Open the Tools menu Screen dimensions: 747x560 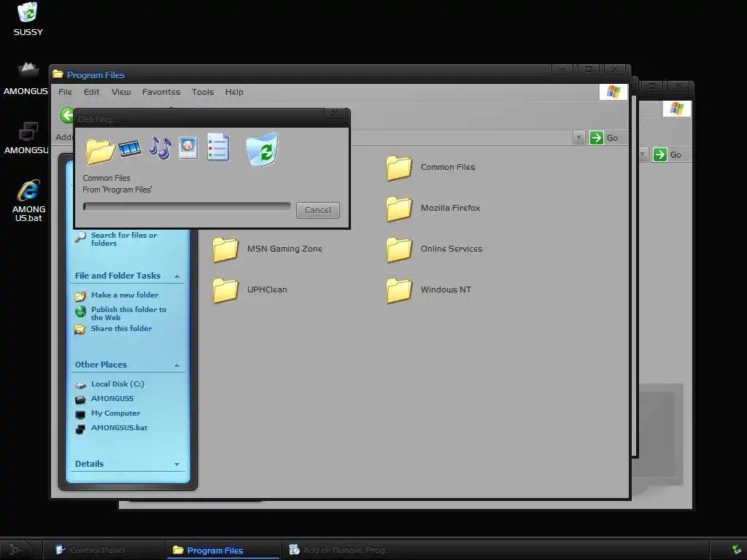click(x=203, y=92)
